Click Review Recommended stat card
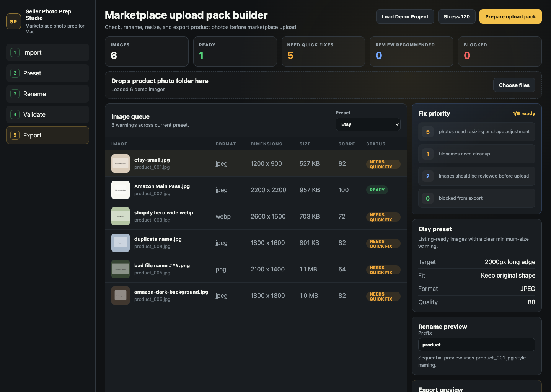The image size is (551, 392). coord(411,52)
